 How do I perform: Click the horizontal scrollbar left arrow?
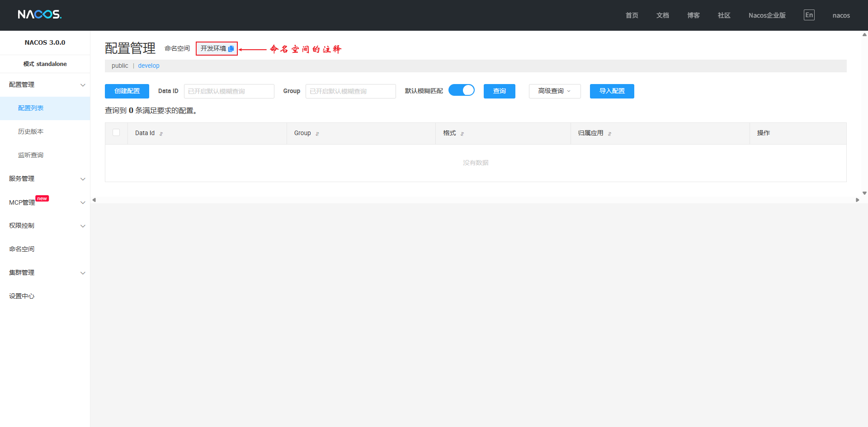pyautogui.click(x=94, y=200)
